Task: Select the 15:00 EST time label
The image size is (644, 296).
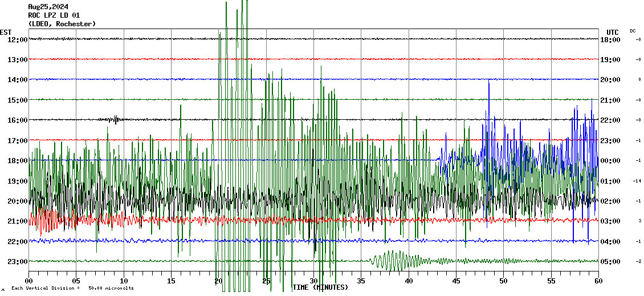Action: coord(17,100)
